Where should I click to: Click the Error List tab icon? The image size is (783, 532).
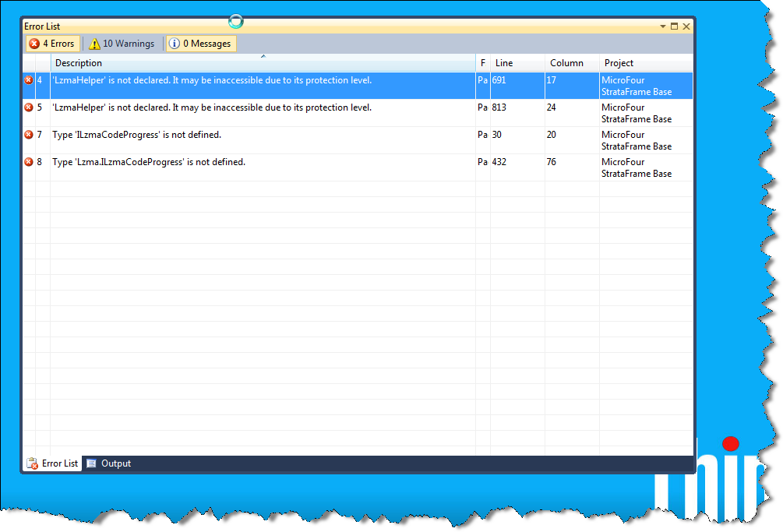click(x=32, y=463)
